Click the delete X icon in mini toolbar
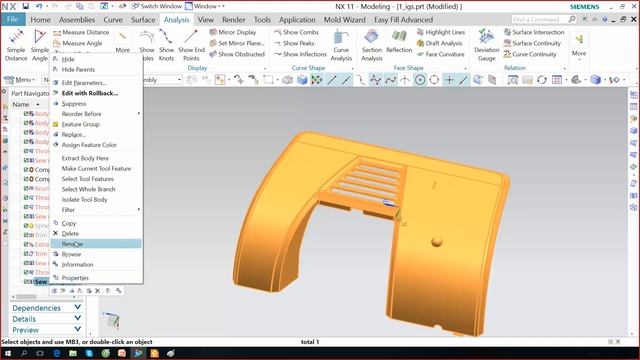This screenshot has width=640, height=360. [98, 291]
